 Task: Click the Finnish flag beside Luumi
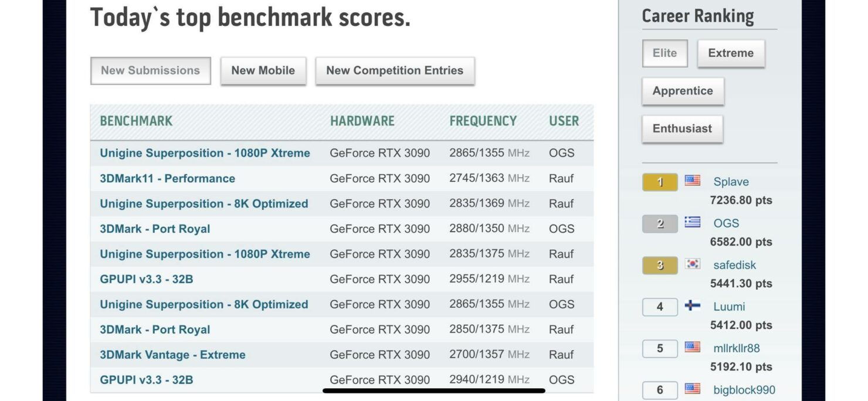click(693, 305)
